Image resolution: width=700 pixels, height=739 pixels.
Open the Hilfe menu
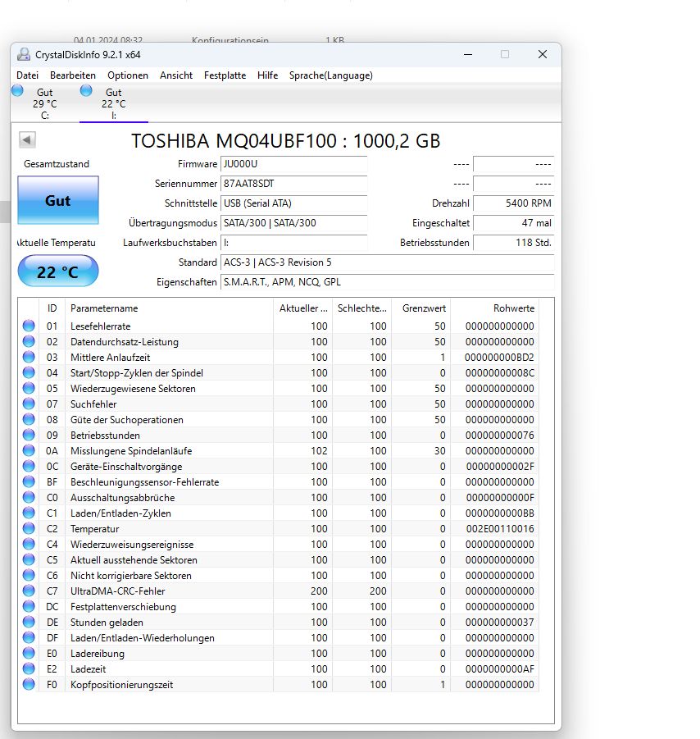click(267, 75)
